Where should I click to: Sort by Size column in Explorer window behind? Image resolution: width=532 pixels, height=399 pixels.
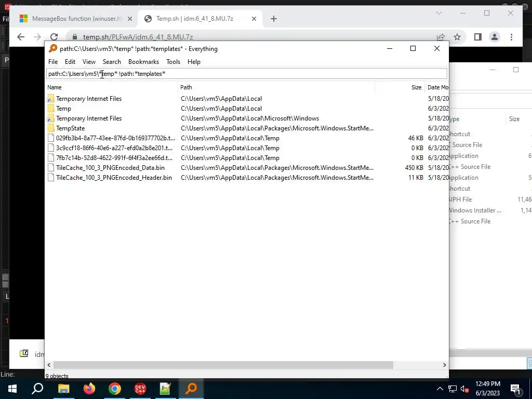(514, 119)
